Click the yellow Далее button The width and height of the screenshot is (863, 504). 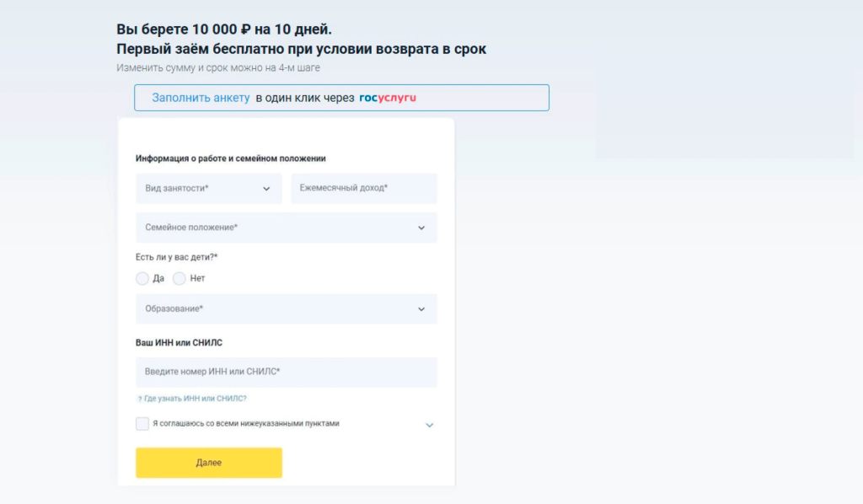pyautogui.click(x=209, y=463)
